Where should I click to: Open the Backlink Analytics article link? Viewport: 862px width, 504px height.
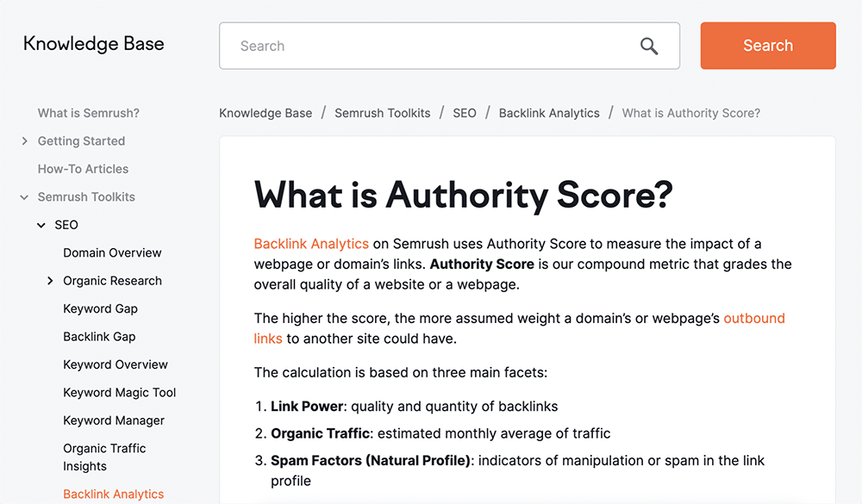311,244
